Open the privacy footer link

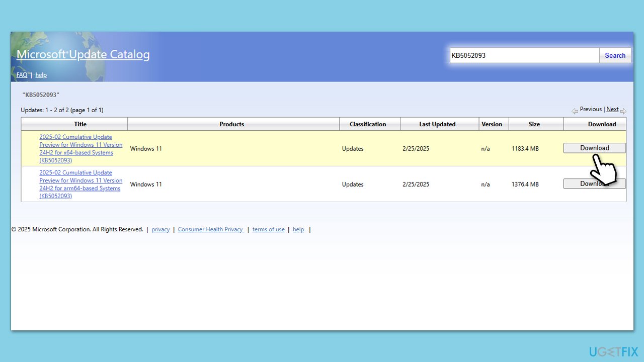160,229
